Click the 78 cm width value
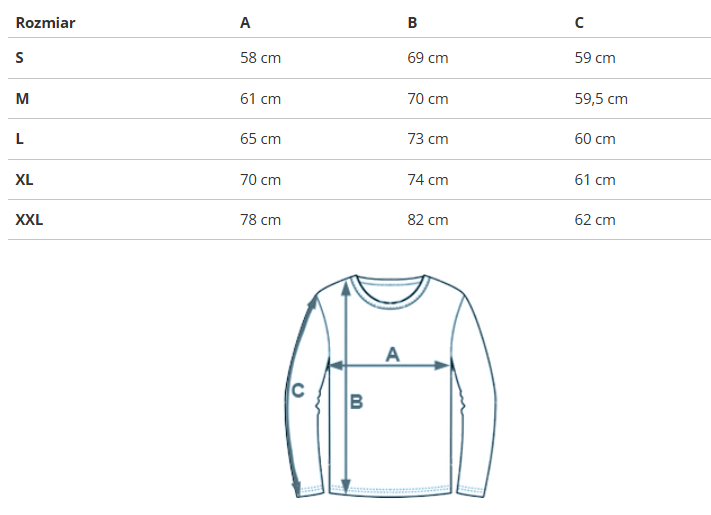Image resolution: width=711 pixels, height=515 pixels. [260, 220]
